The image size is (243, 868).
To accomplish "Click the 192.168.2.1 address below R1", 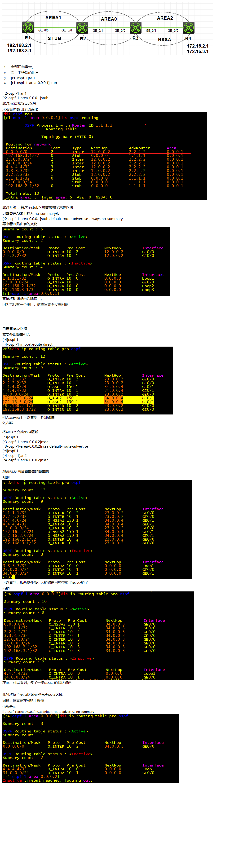I will (x=19, y=45).
